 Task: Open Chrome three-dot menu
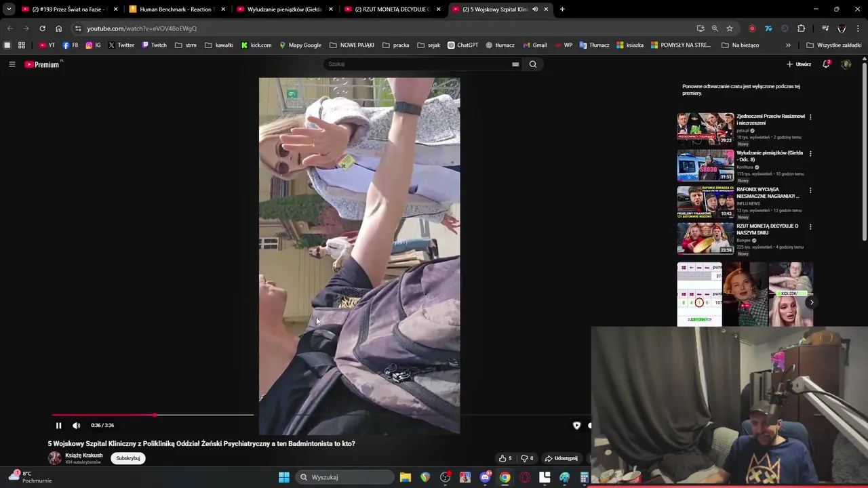coord(857,28)
